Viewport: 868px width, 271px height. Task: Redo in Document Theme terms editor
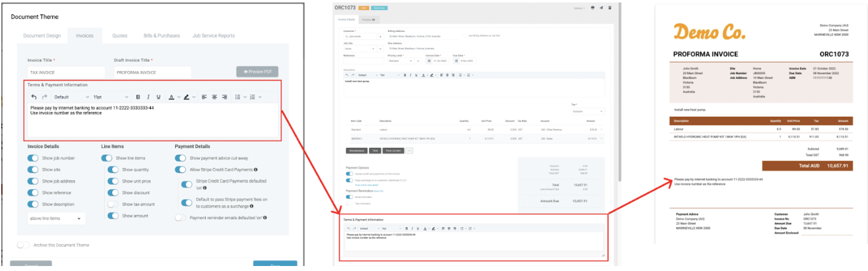pyautogui.click(x=44, y=97)
